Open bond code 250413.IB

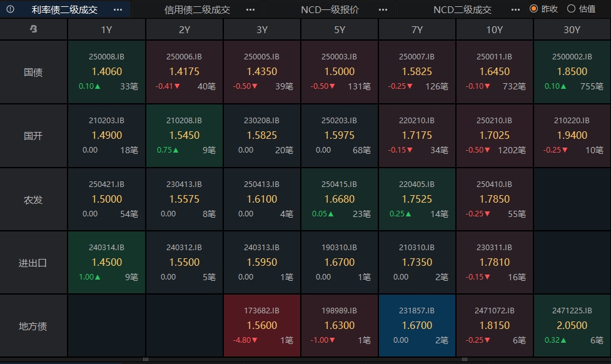coord(261,184)
